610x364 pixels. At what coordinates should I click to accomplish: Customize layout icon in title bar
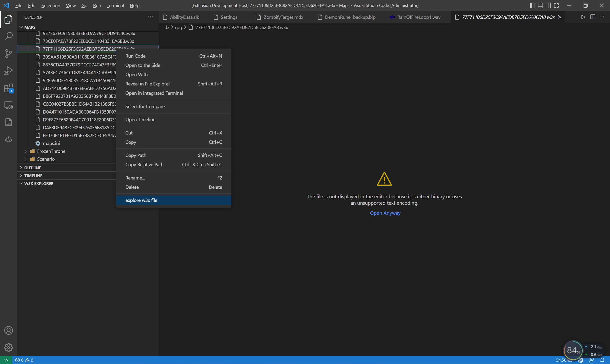point(556,5)
